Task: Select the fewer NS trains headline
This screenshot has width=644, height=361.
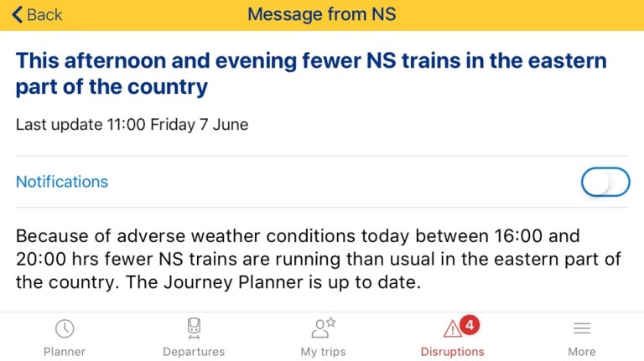Action: click(x=311, y=74)
